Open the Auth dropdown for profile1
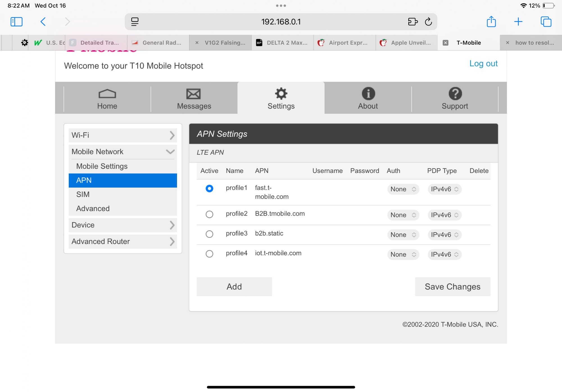This screenshot has height=392, width=562. 403,189
